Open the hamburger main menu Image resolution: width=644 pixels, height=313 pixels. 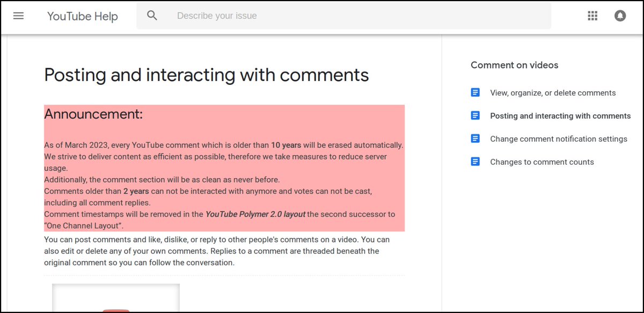pyautogui.click(x=18, y=16)
